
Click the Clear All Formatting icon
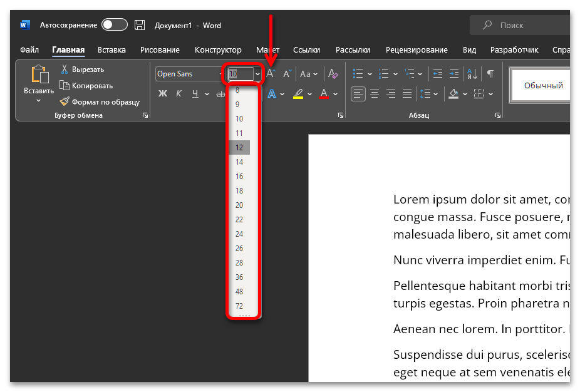[333, 74]
